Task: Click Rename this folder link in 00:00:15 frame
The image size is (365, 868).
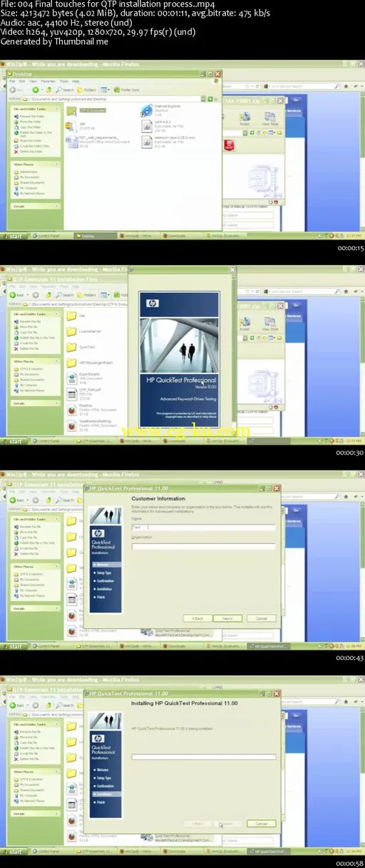Action: pos(31,115)
